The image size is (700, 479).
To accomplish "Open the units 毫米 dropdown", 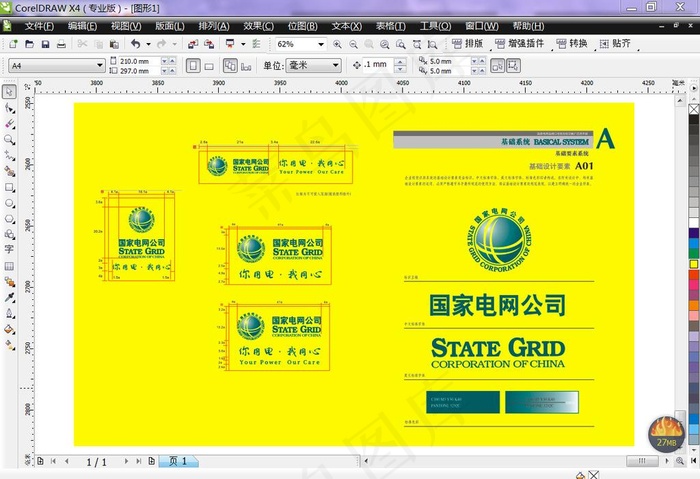I will [x=335, y=66].
